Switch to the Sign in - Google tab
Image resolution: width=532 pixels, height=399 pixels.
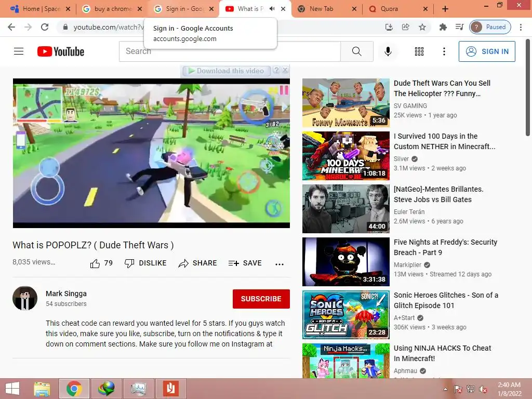click(183, 9)
